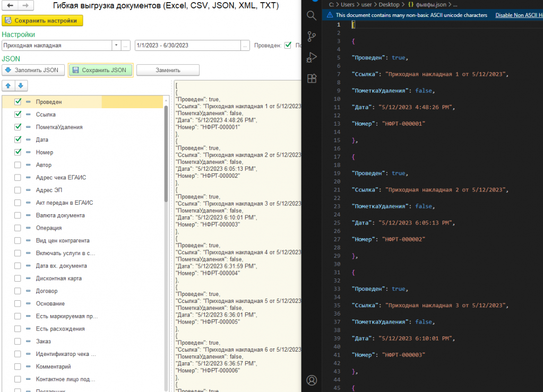The height and width of the screenshot is (392, 543).
Task: Uncheck the Проведен field checkbox in list
Action: (x=18, y=101)
